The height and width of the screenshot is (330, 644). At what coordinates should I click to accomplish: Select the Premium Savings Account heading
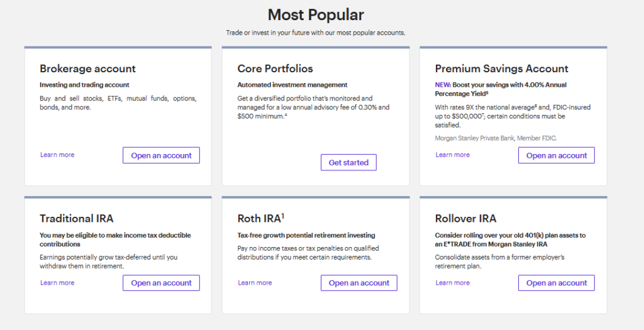[x=501, y=69]
